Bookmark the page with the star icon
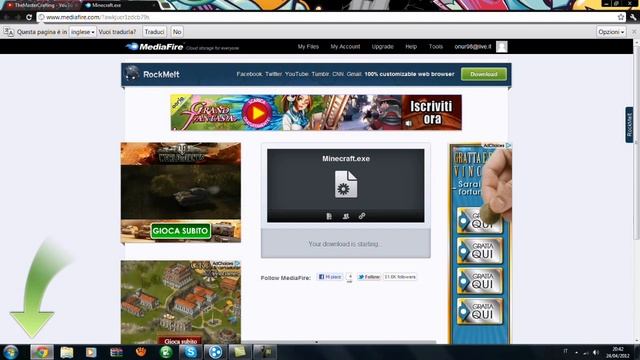This screenshot has width=640, height=360. tap(621, 17)
